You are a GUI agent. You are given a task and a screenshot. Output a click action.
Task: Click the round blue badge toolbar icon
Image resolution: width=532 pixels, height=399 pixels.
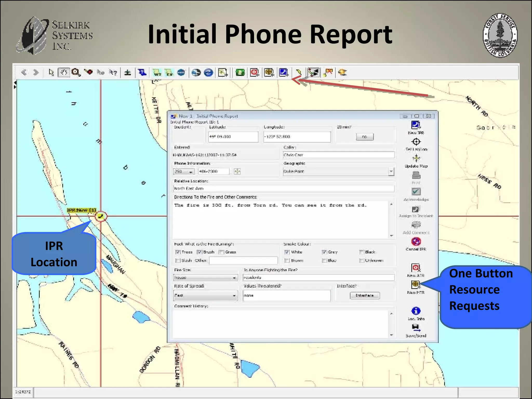coord(181,72)
